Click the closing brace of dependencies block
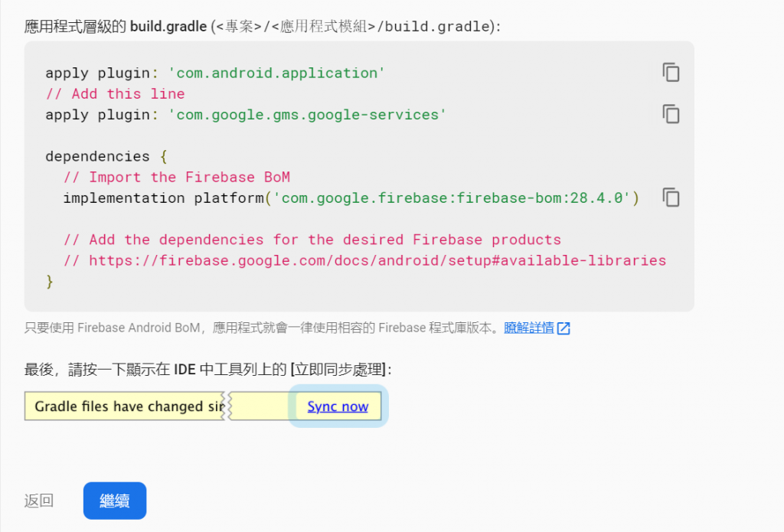Screen dimensions: 784x532 (50, 282)
